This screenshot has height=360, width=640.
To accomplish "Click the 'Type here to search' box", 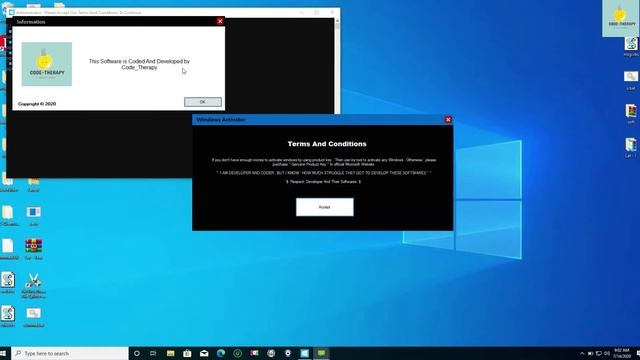I will point(70,353).
